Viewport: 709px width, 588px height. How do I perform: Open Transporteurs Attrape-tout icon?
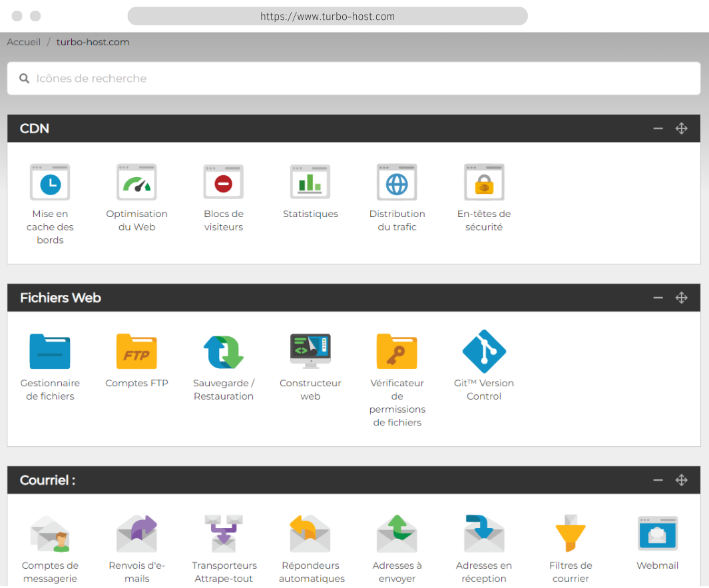point(224,533)
